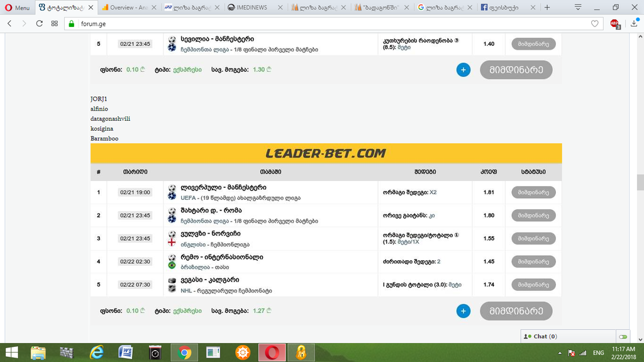Click large gray status button beside win 1.27

pos(516,311)
